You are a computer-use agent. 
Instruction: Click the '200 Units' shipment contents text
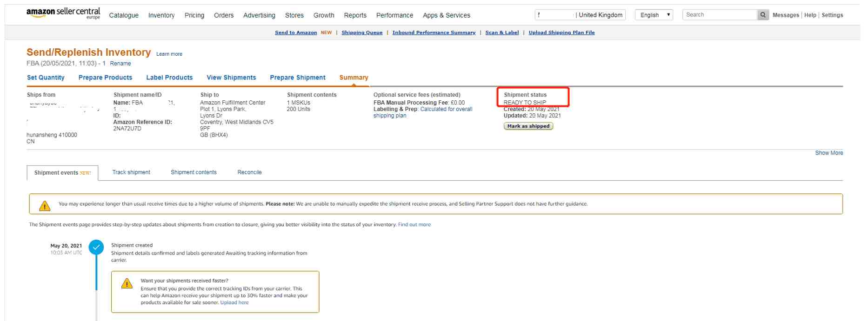click(x=299, y=109)
